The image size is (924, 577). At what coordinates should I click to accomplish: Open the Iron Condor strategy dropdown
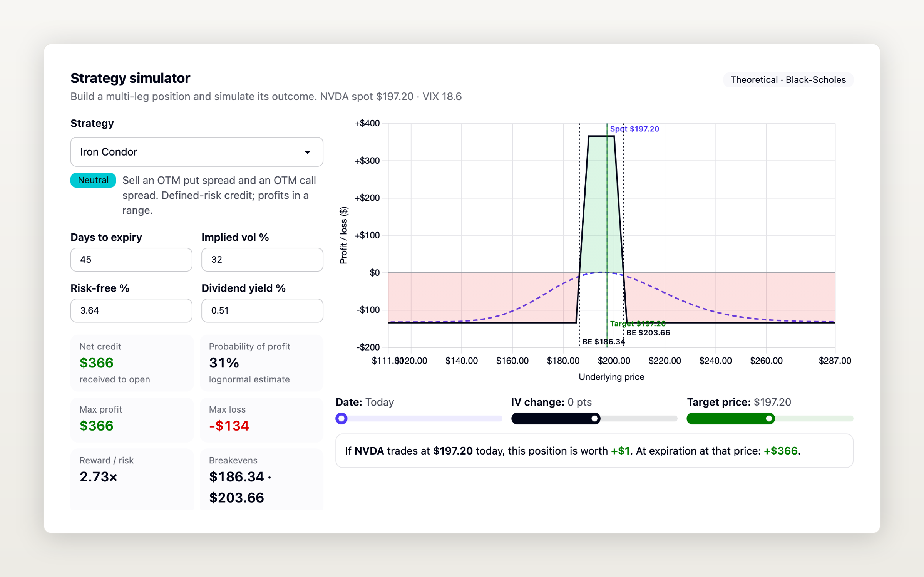[196, 152]
